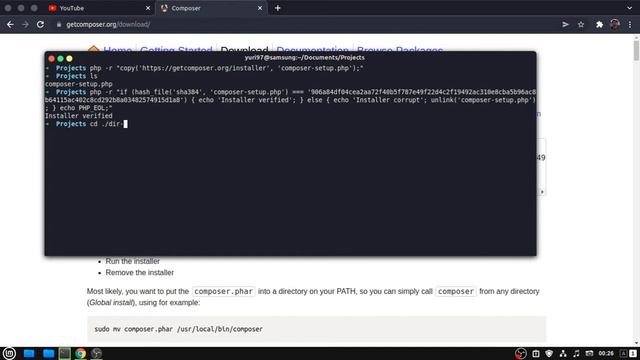The height and width of the screenshot is (360, 640).
Task: Click the shield security tray icon
Action: click(x=549, y=353)
